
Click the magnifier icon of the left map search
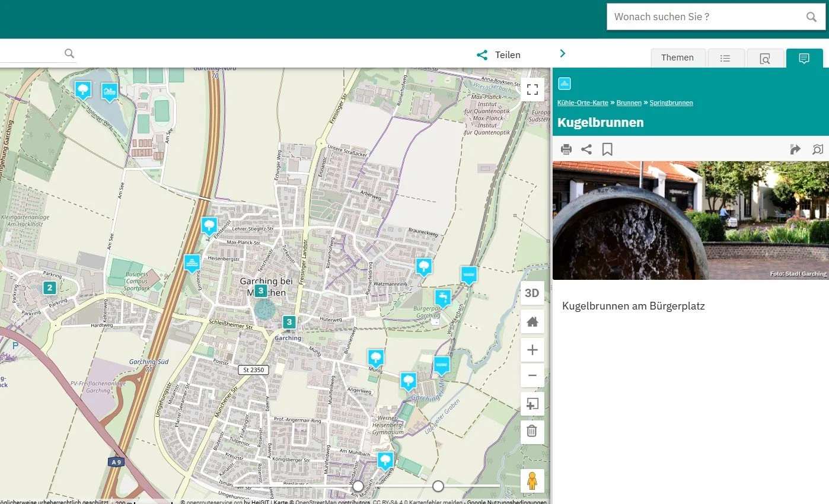coord(69,54)
